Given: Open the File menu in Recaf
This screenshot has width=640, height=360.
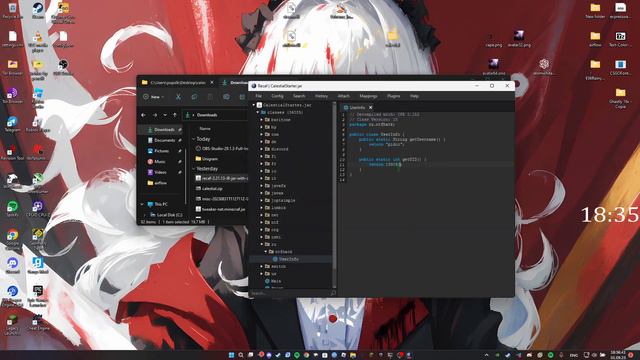Looking at the screenshot, I should pyautogui.click(x=258, y=96).
